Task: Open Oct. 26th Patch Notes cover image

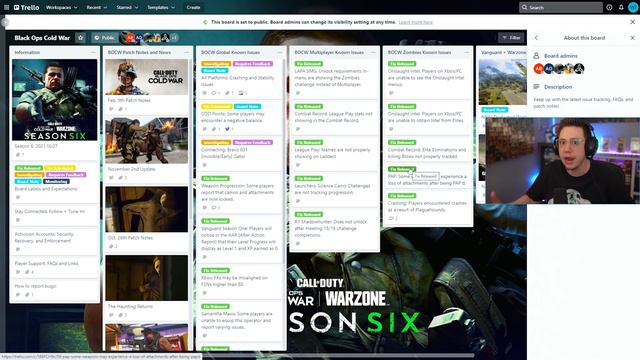Action: (x=147, y=209)
